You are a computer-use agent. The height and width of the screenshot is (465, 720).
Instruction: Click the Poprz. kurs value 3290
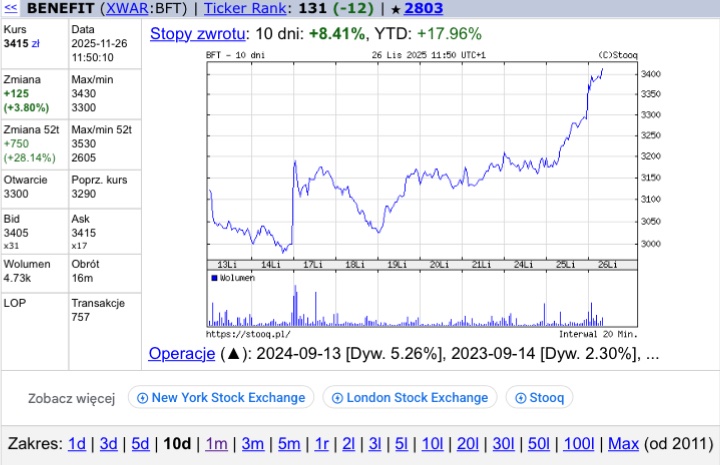[84, 194]
